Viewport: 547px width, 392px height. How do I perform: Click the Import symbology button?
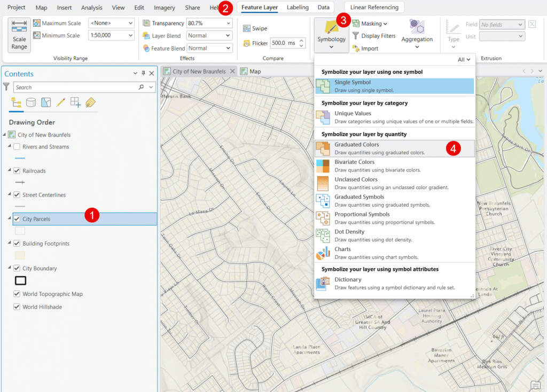[x=365, y=49]
